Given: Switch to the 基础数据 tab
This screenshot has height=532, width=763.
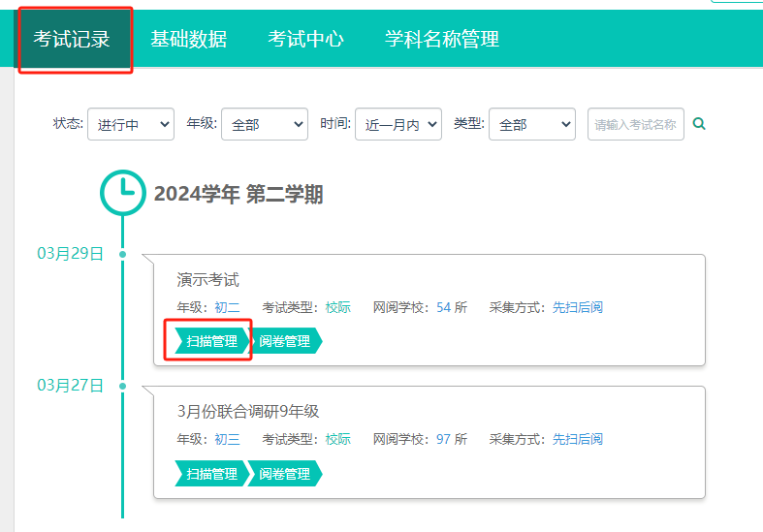Looking at the screenshot, I should click(x=189, y=39).
